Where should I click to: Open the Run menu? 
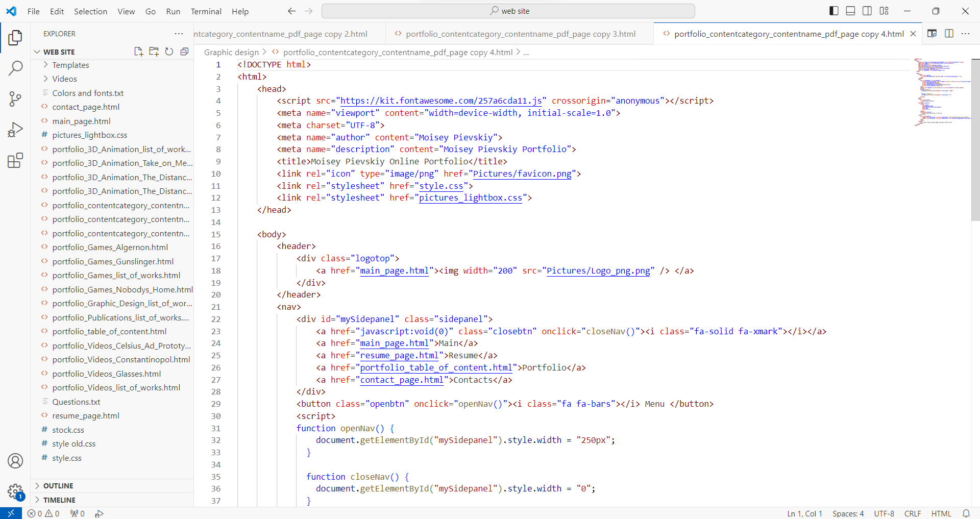(x=173, y=11)
